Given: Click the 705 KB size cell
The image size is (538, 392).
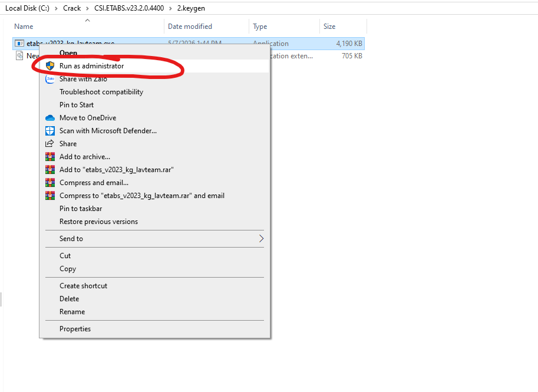Looking at the screenshot, I should 352,55.
